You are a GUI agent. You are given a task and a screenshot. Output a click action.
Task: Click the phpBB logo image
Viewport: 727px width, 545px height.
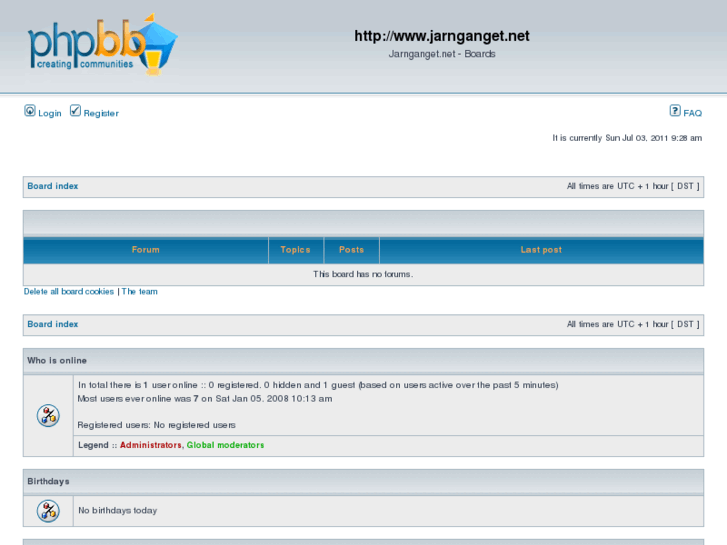(x=103, y=45)
